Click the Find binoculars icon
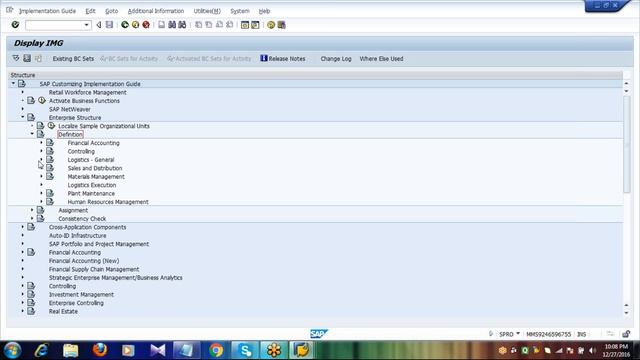 point(172,25)
